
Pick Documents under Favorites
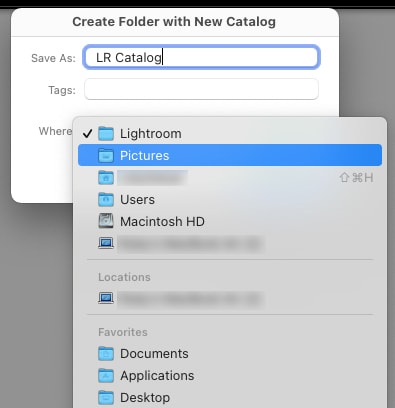(230, 354)
